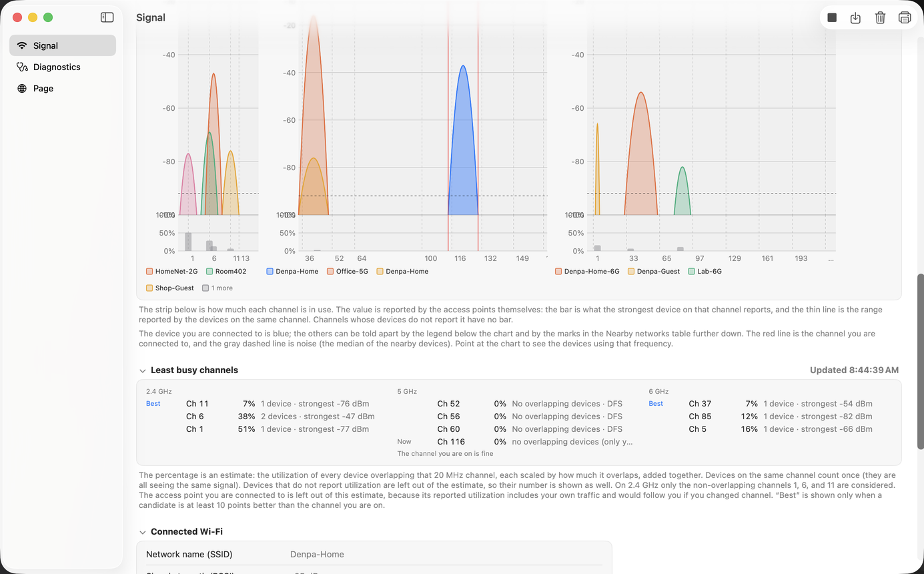Click the blue "Best" label next to Ch 11
The image size is (924, 574).
click(x=153, y=404)
